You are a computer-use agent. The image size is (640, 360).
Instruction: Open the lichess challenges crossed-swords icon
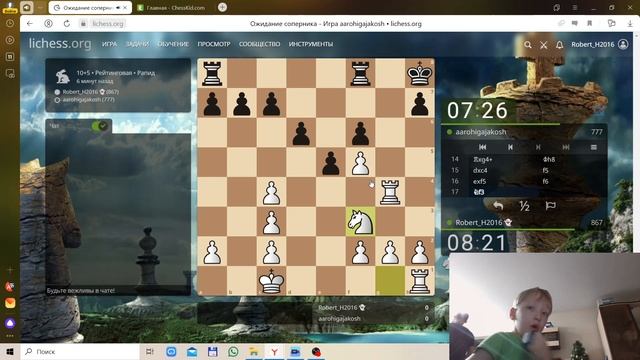point(544,45)
